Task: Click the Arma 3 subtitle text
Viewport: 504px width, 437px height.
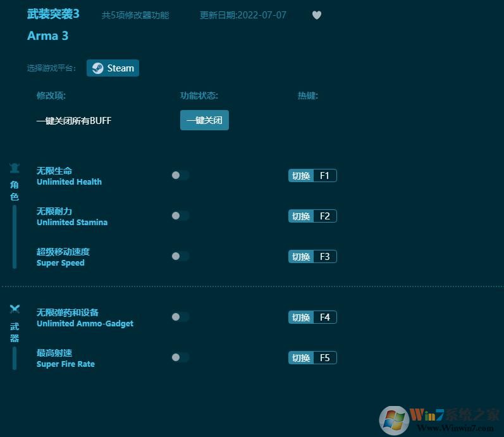Action: coord(47,35)
